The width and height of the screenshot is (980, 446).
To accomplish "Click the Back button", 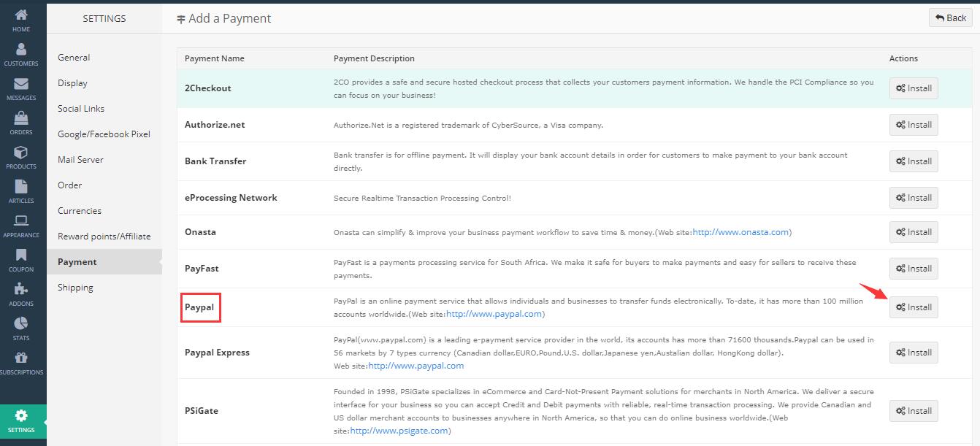I will [x=950, y=18].
